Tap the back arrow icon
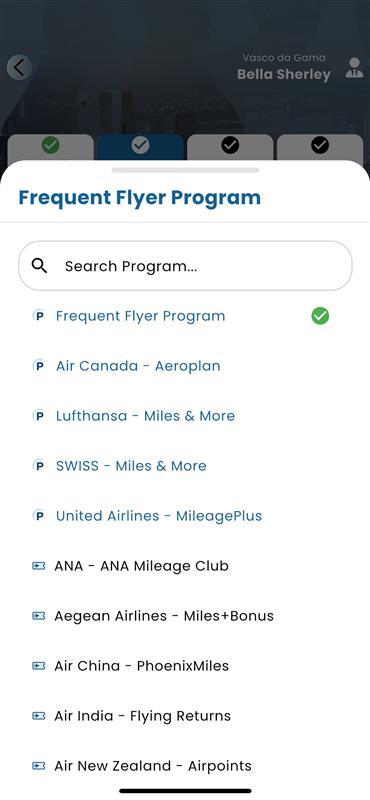This screenshot has height=800, width=370. [19, 67]
